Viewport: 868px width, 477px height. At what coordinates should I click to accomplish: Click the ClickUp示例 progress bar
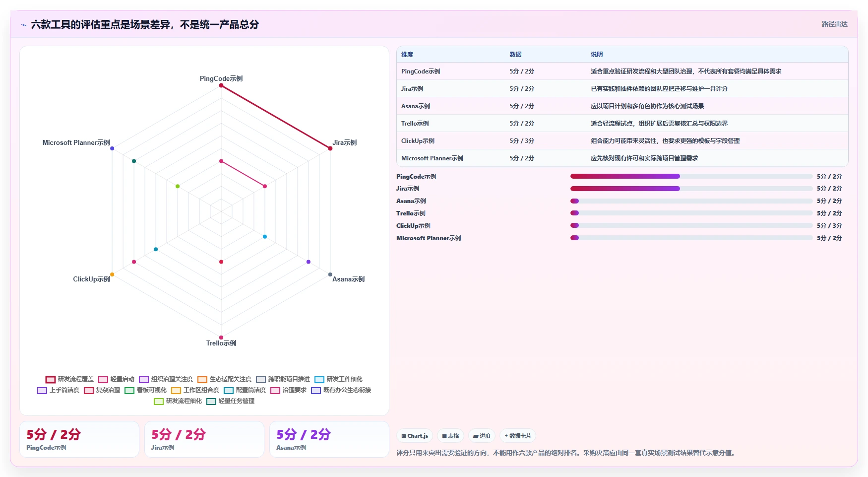[x=691, y=225]
